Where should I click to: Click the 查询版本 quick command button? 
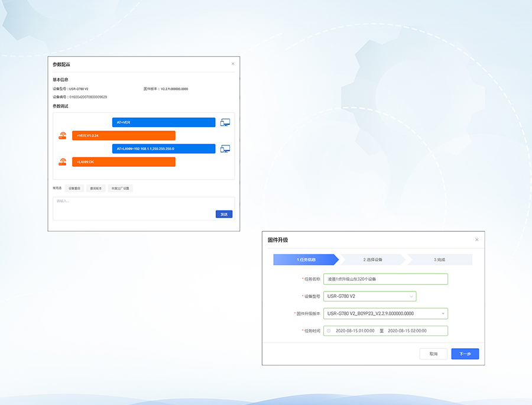[96, 189]
